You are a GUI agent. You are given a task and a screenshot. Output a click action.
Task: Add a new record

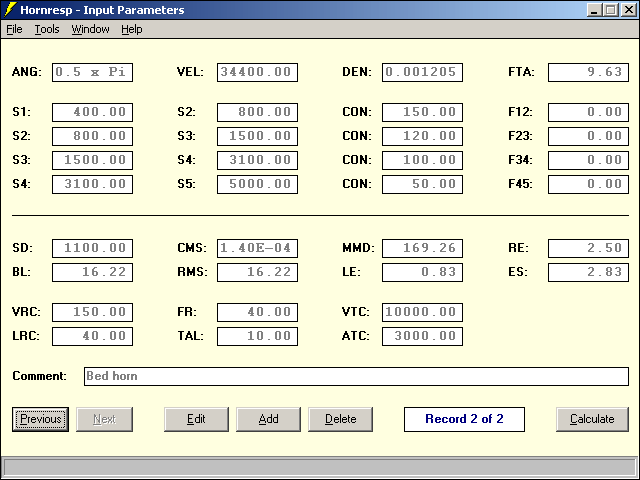[x=268, y=419]
